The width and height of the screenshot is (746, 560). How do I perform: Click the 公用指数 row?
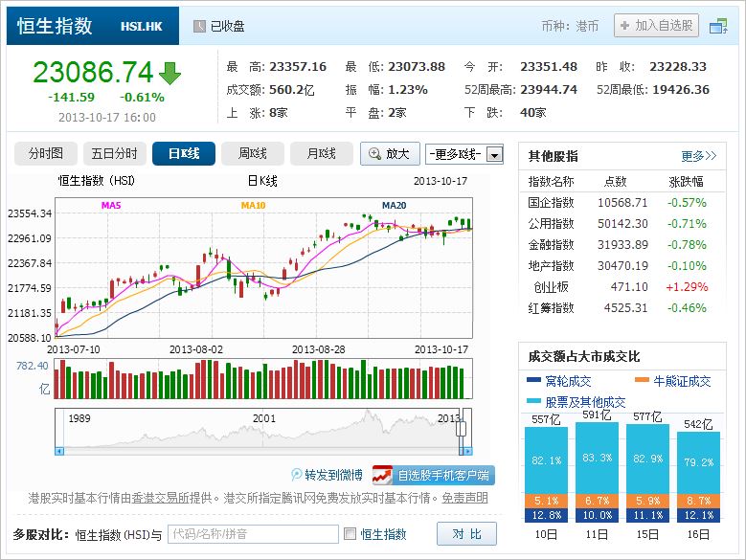point(622,223)
